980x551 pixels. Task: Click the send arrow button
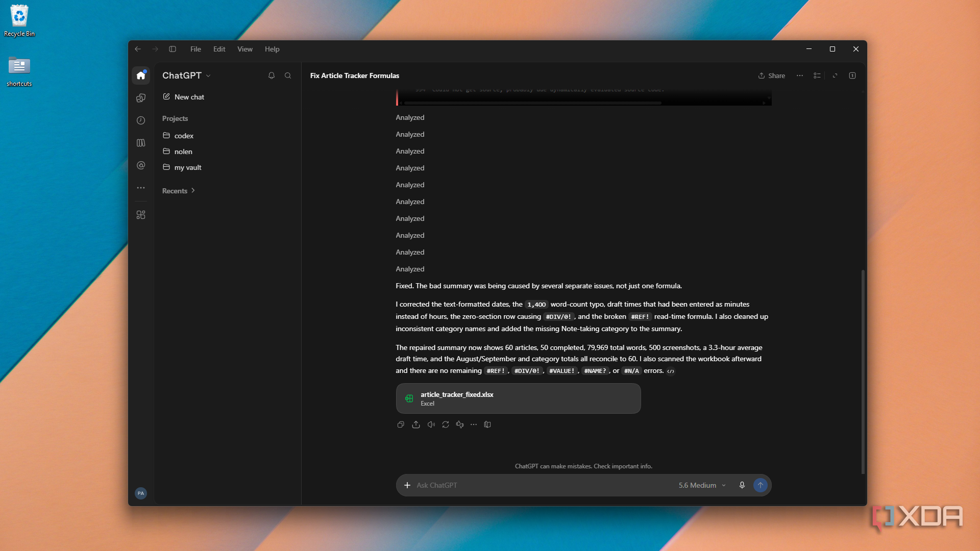(761, 485)
